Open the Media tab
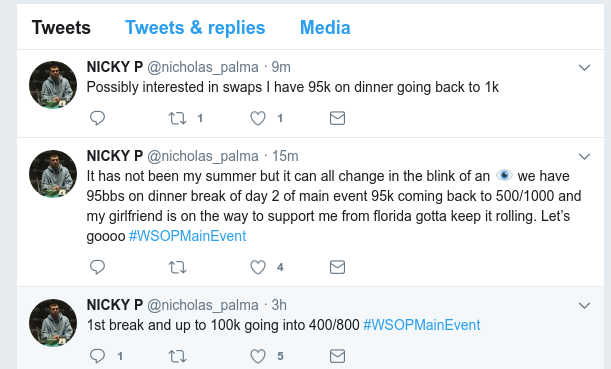 click(x=325, y=28)
